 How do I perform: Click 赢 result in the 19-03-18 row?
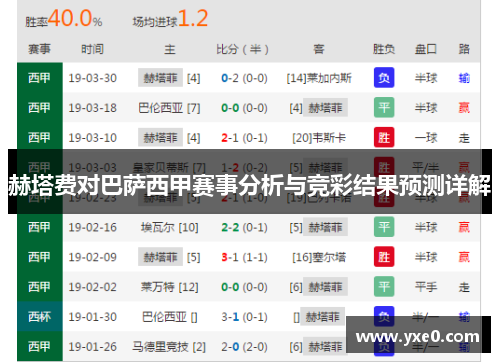point(464,108)
